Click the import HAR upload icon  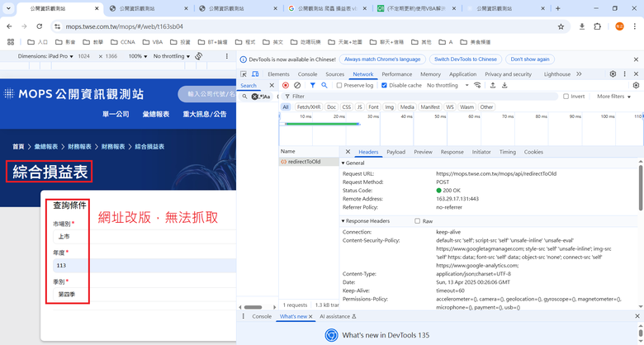[x=493, y=86]
